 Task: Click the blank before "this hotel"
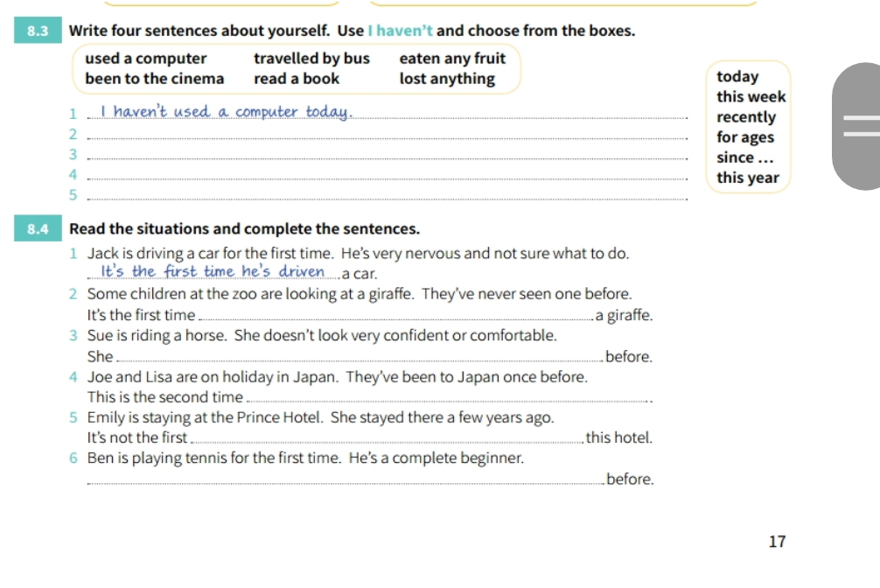pos(387,439)
